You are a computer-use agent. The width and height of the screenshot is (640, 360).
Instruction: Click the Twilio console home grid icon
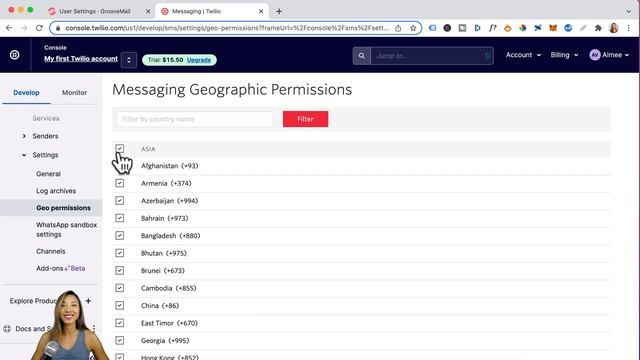(x=15, y=55)
